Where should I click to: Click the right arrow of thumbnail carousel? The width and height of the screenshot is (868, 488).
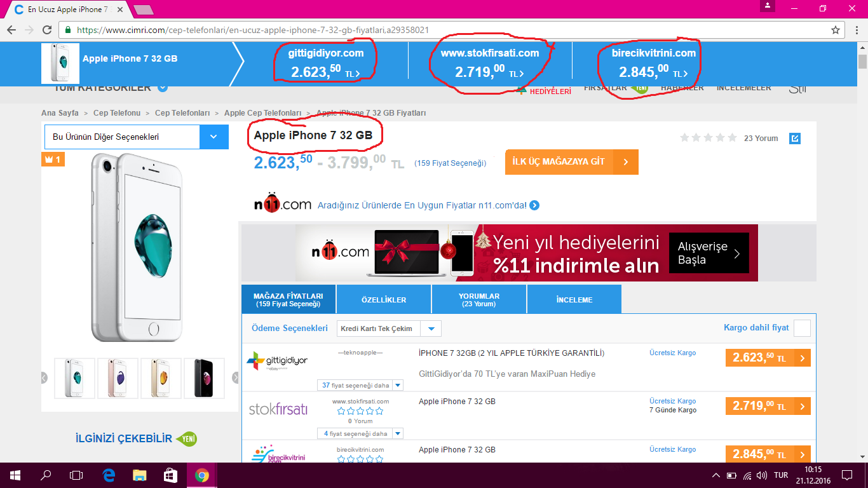235,377
